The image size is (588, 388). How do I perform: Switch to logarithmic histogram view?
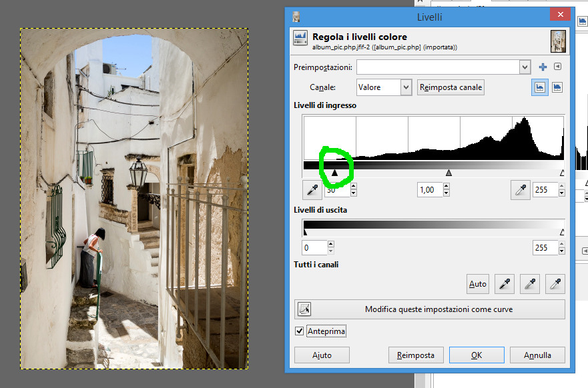click(557, 87)
